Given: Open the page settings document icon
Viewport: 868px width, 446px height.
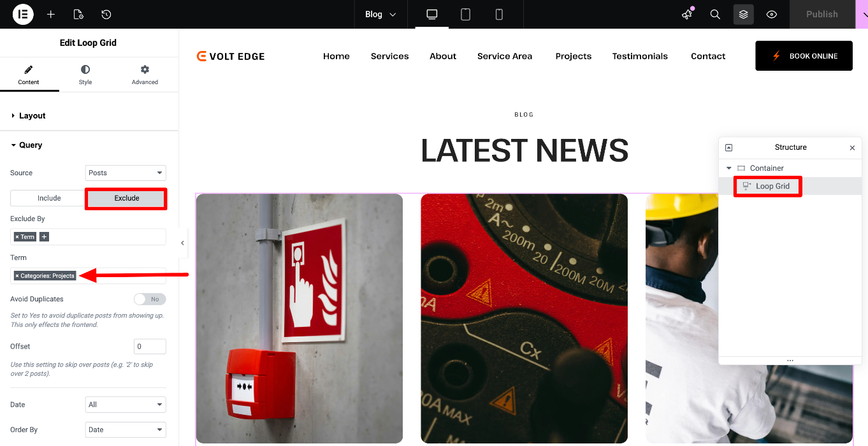Looking at the screenshot, I should (78, 14).
